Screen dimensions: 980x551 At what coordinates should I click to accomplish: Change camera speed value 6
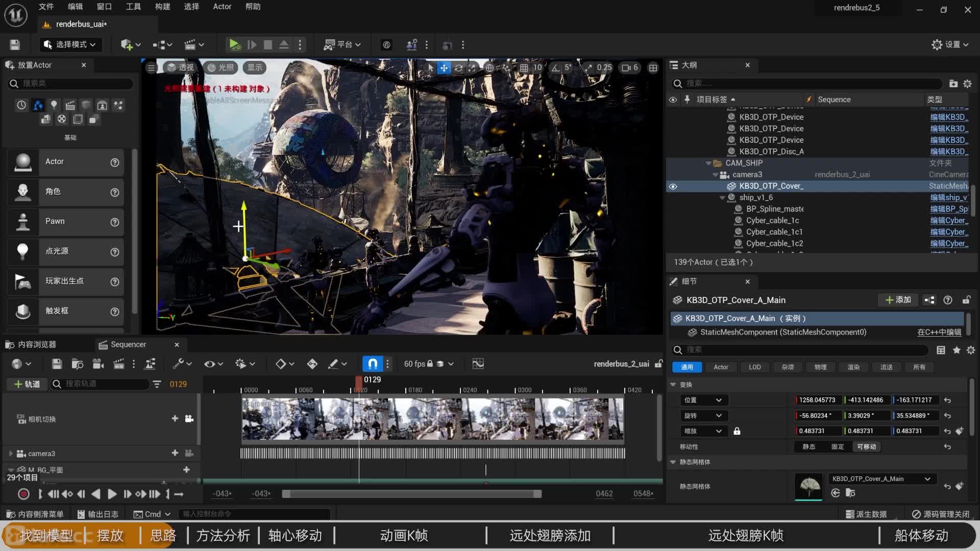tap(630, 67)
